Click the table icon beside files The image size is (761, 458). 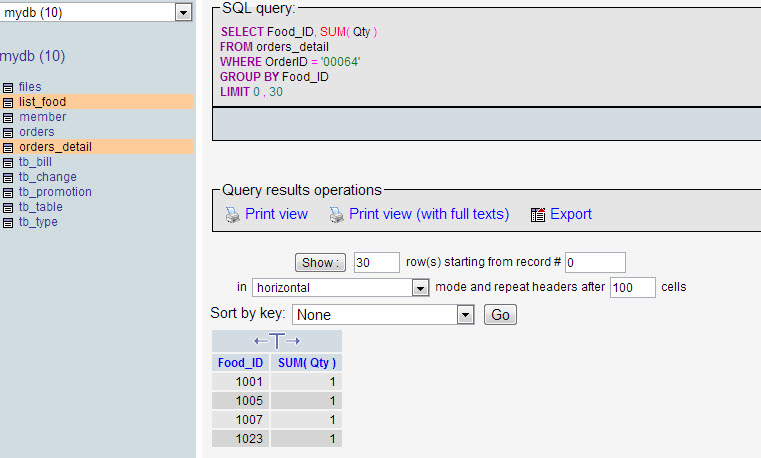8,87
